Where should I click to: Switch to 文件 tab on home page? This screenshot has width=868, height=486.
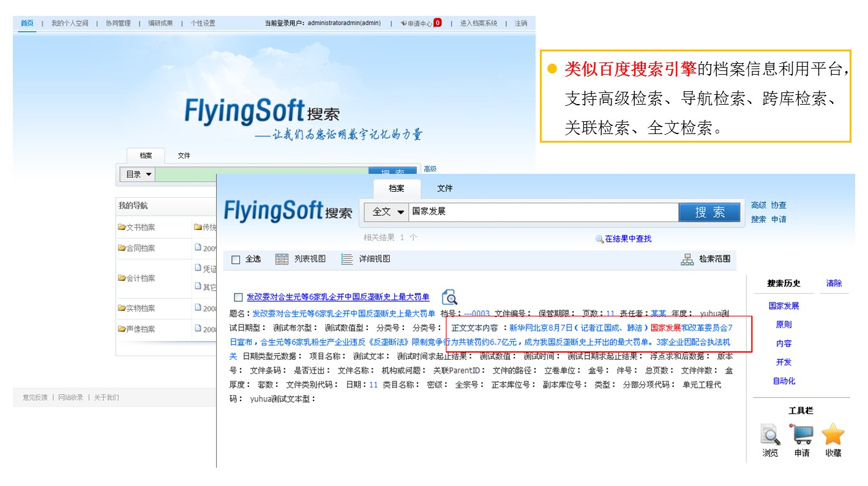[x=184, y=155]
